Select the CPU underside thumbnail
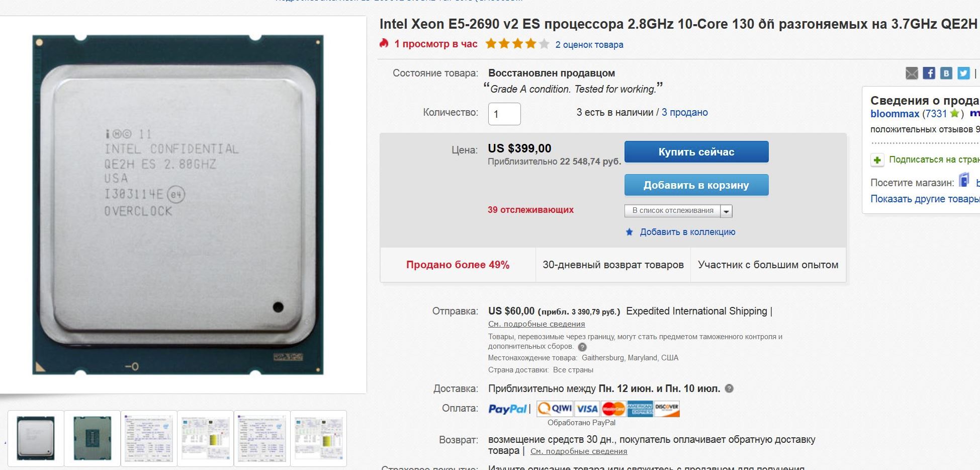 [93, 438]
